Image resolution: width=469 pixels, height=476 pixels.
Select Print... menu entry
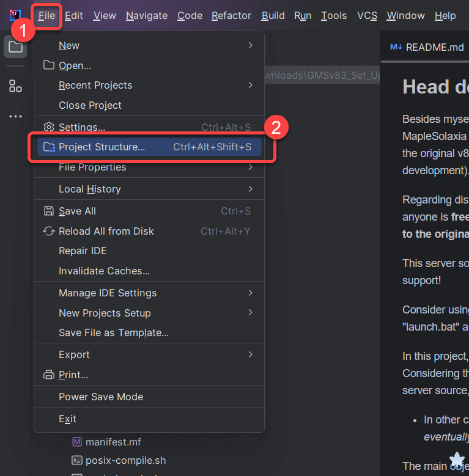tap(149, 375)
